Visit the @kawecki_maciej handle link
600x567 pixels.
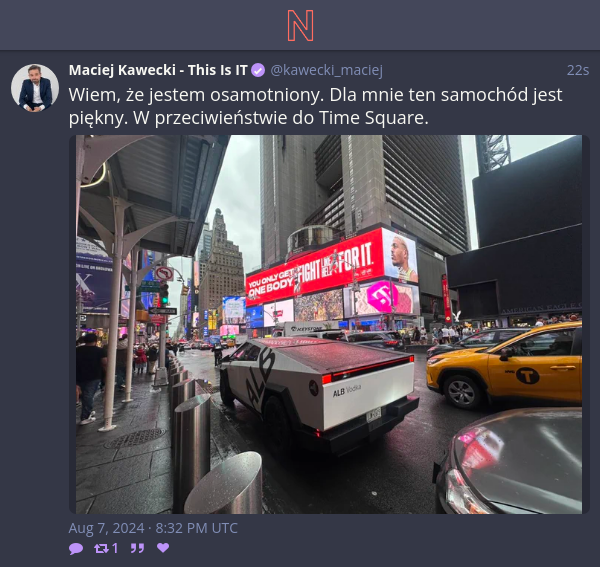[326, 70]
